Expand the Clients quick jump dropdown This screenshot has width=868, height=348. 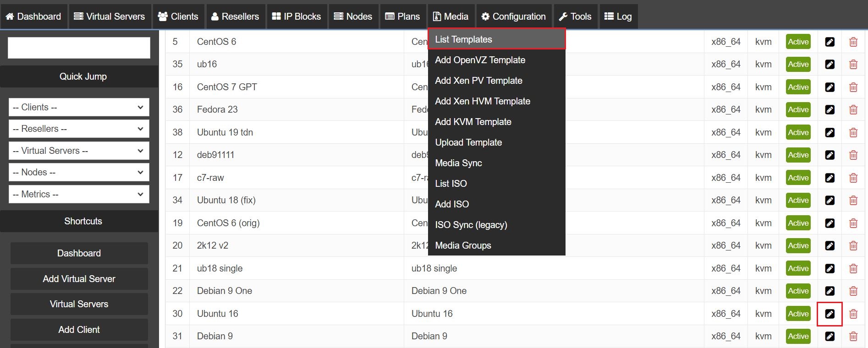(x=79, y=107)
